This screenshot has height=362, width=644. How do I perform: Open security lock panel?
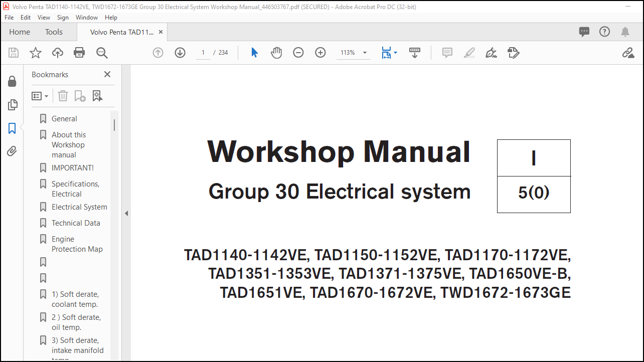(x=12, y=81)
